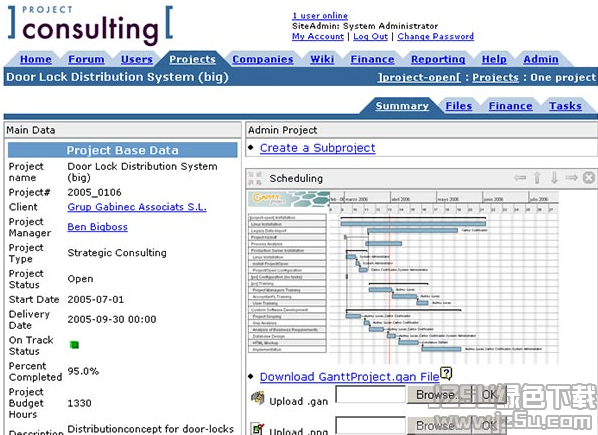Click the Scheduling panel handle icon

click(255, 178)
